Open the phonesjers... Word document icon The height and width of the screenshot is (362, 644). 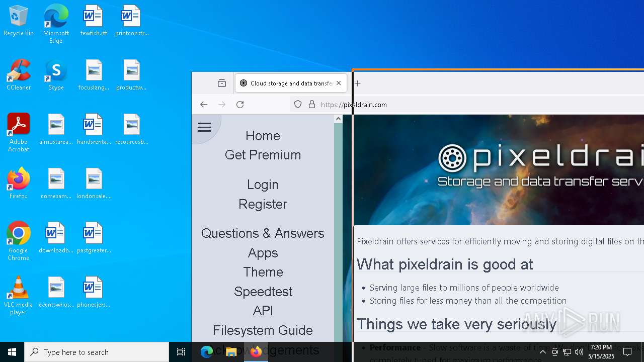click(94, 293)
